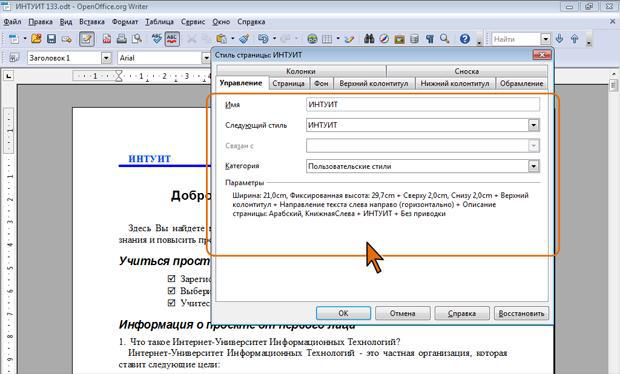The image size is (620, 374).
Task: Find previous with up arrow icon
Action: (x=575, y=39)
